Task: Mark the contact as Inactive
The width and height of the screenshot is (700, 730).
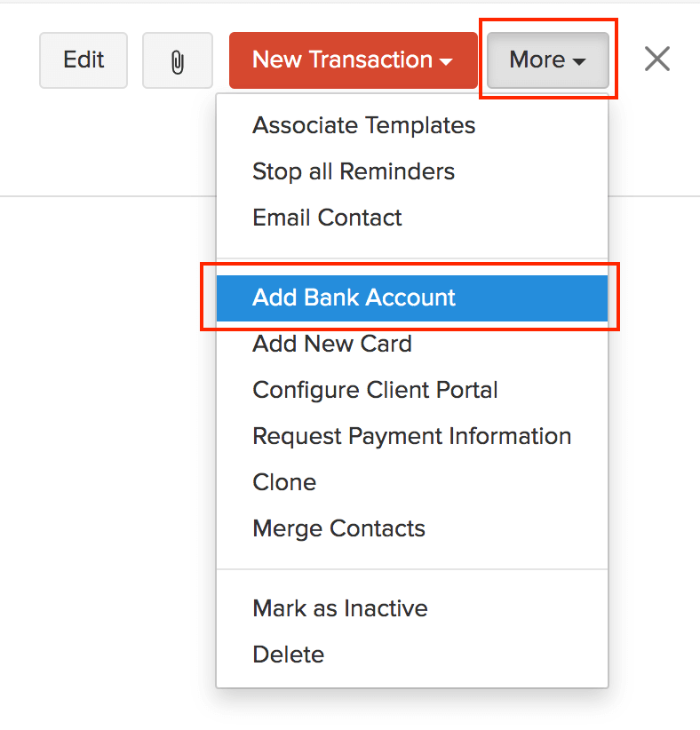Action: [x=339, y=608]
